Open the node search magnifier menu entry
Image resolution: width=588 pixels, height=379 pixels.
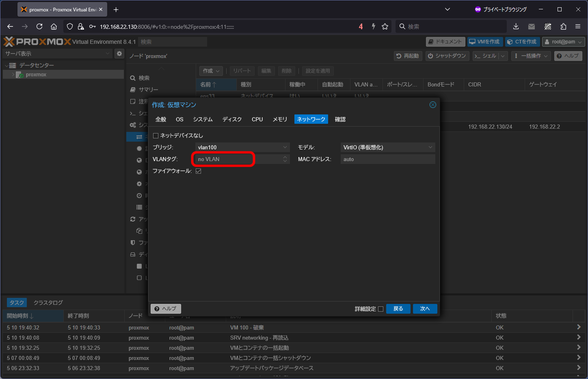140,78
